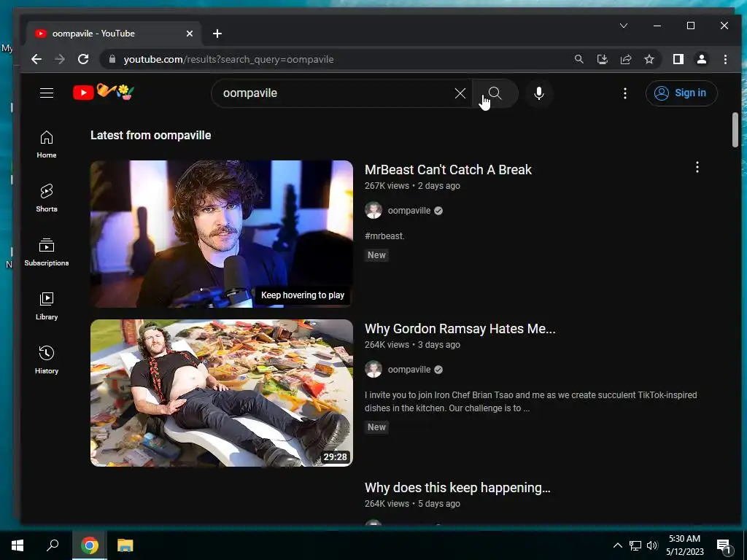Open YouTube settings three-dot menu beside Sign in
Screen dimensions: 747x560
click(625, 93)
